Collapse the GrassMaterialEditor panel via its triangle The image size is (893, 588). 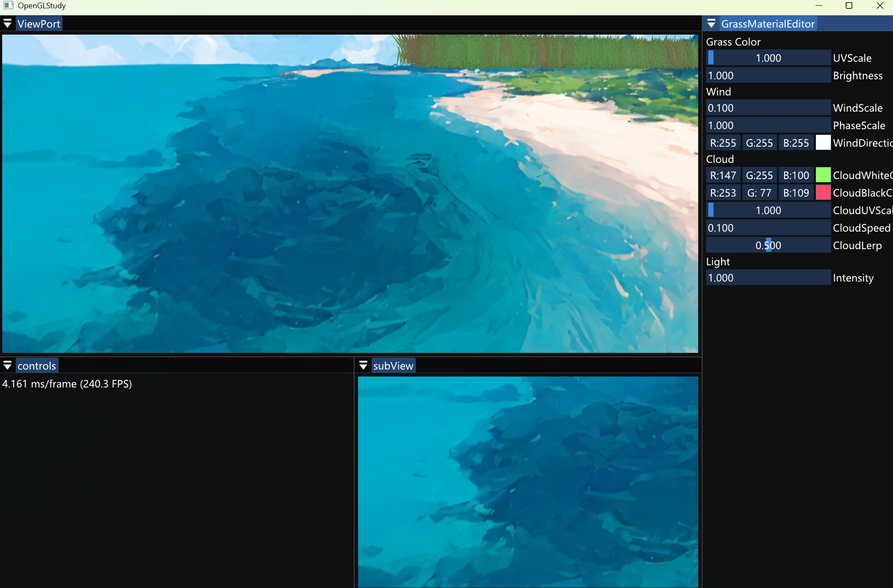click(x=711, y=23)
